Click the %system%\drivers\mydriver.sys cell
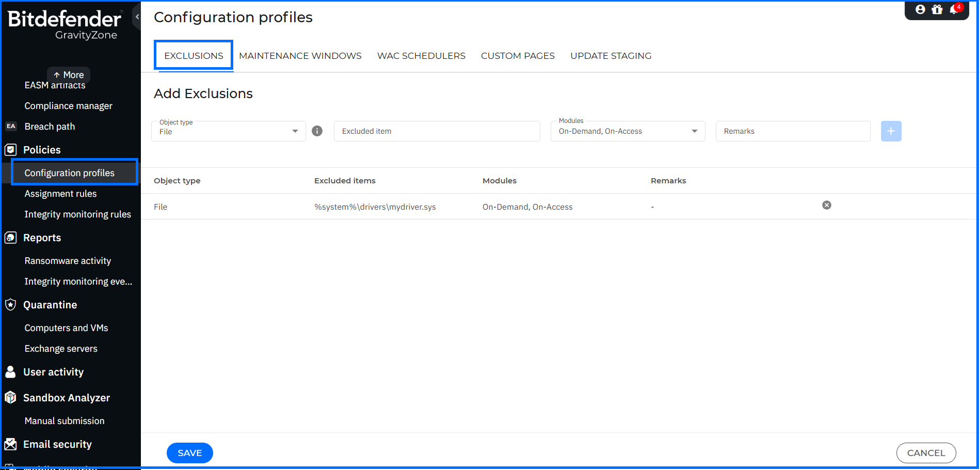Screen dimensions: 980x470 pyautogui.click(x=375, y=207)
